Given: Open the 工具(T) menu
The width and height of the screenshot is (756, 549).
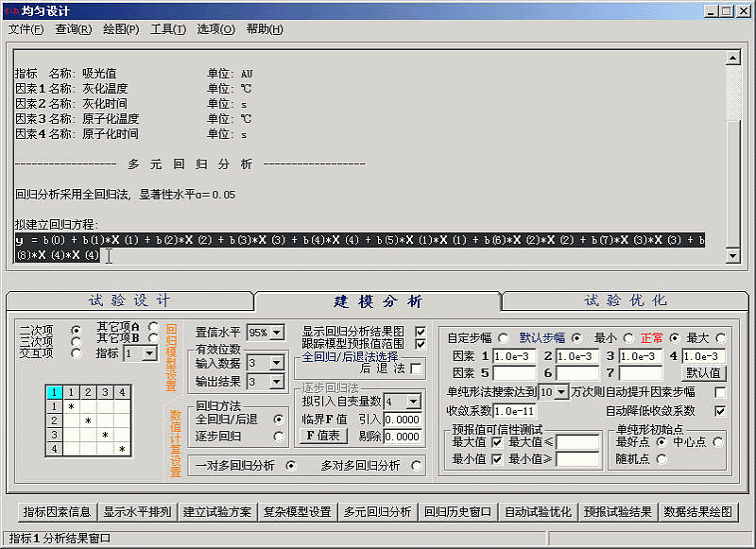Looking at the screenshot, I should [168, 29].
